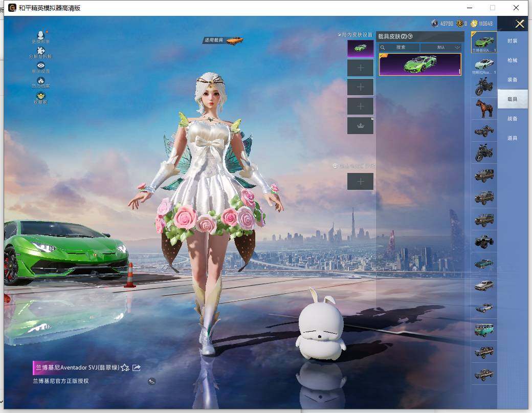The image size is (532, 413).
Task: Click the 分解与拆解 puzzle icon
Action: coord(40,51)
